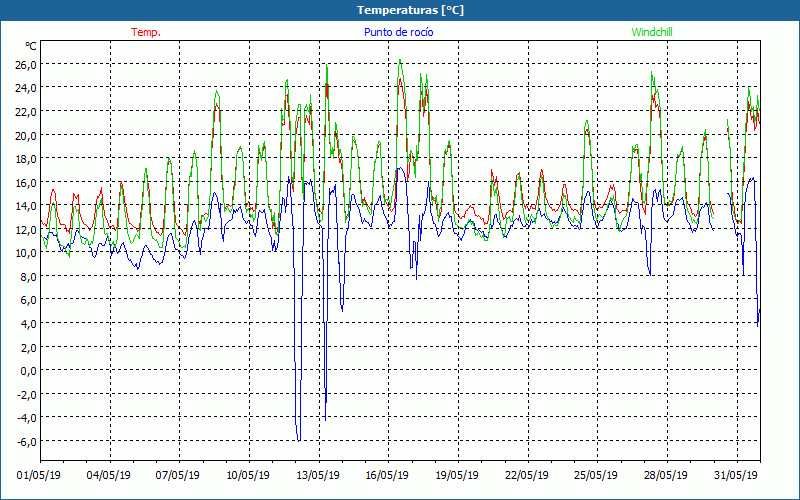Click the 18,0 y-axis value
Screen dimensions: 800x500
coord(27,159)
